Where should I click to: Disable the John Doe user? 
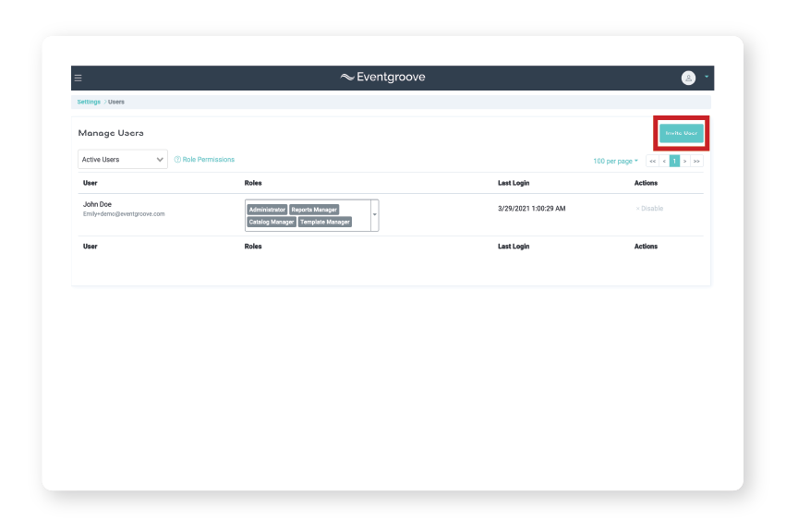tap(649, 209)
